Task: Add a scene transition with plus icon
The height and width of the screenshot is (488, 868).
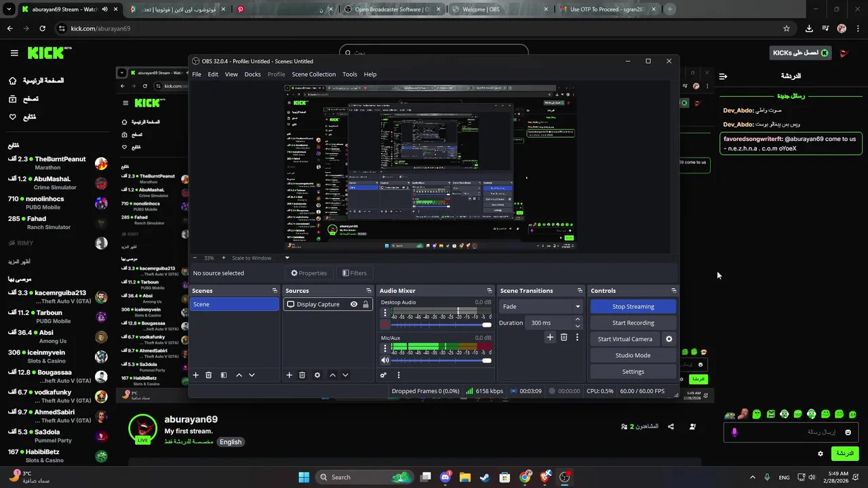Action: [x=550, y=337]
